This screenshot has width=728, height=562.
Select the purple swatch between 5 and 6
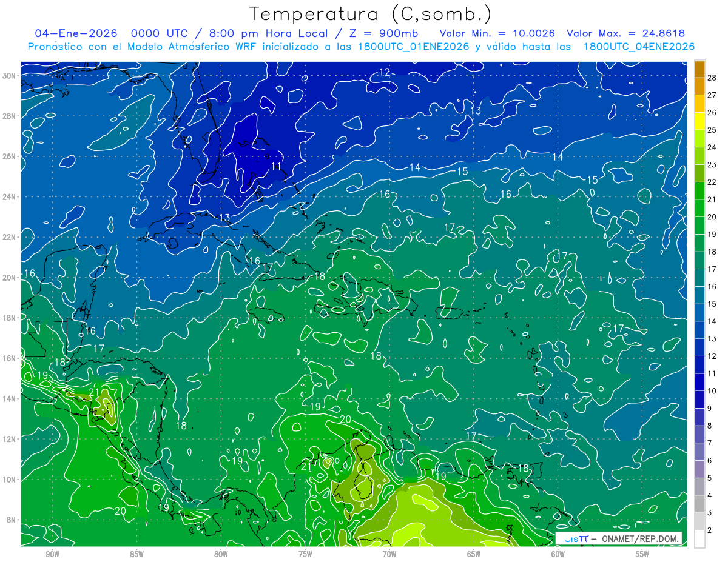(699, 469)
